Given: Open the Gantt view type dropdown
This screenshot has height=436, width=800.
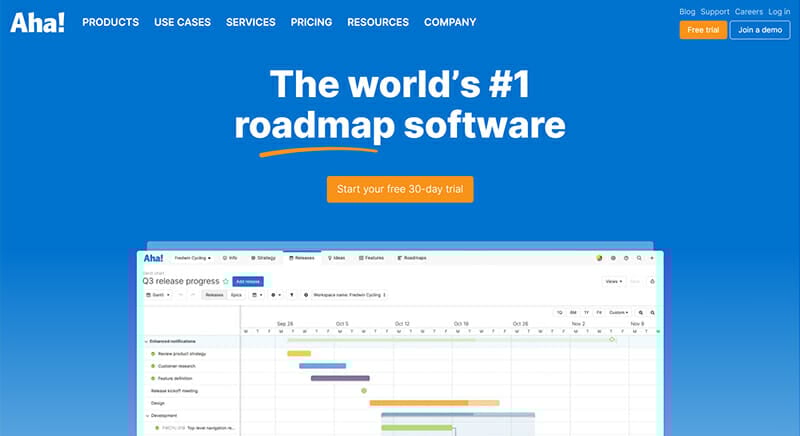Looking at the screenshot, I should pyautogui.click(x=158, y=295).
